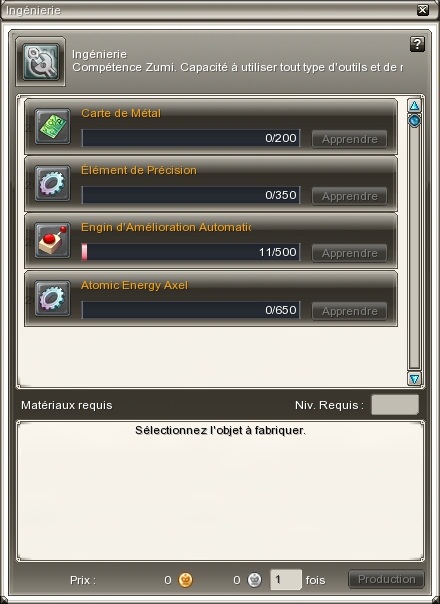The width and height of the screenshot is (440, 604).
Task: Click the Production button
Action: [x=386, y=579]
